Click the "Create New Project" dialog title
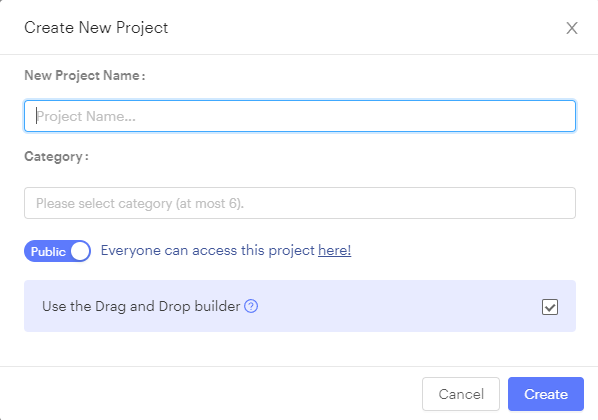Screen dimensions: 598x420 coord(96,28)
